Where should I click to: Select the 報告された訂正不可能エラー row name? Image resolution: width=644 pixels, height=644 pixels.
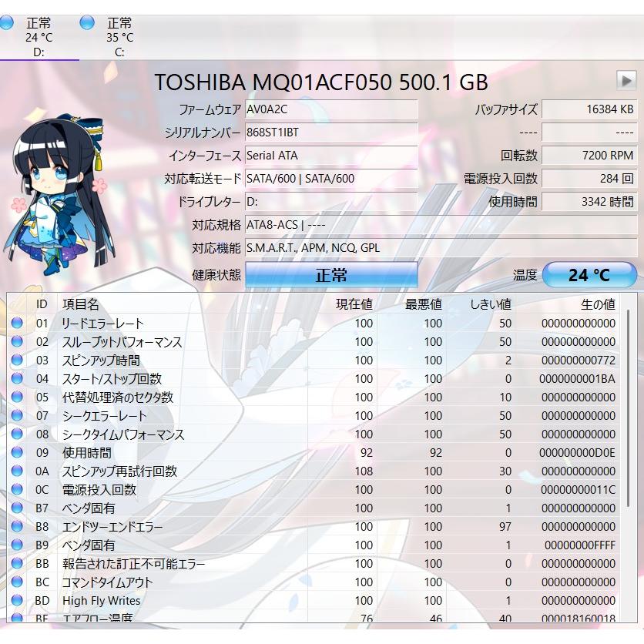133,564
